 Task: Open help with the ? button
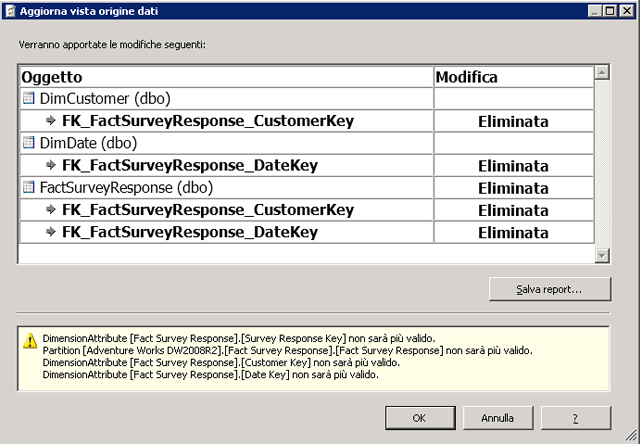575,417
